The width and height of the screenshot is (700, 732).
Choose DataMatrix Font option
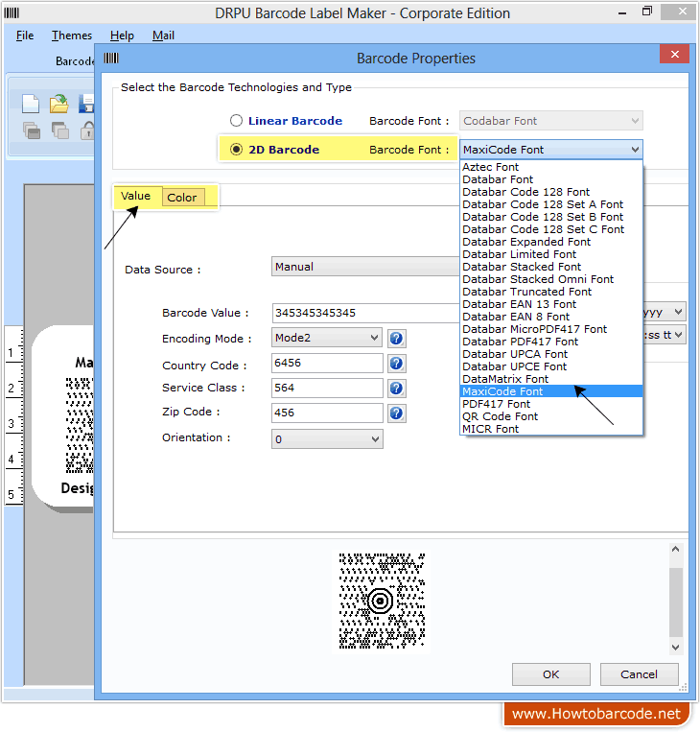point(551,379)
